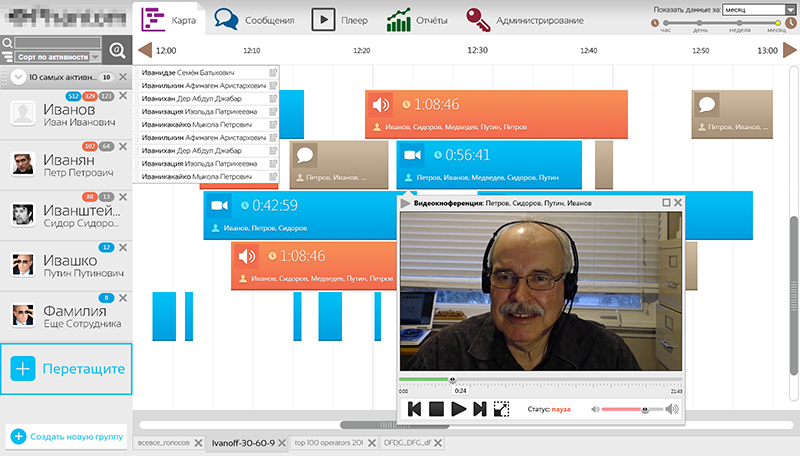Viewport: 800px width, 456px height.
Task: Close the Ivanoff-30-60-9 tab
Action: pyautogui.click(x=282, y=443)
